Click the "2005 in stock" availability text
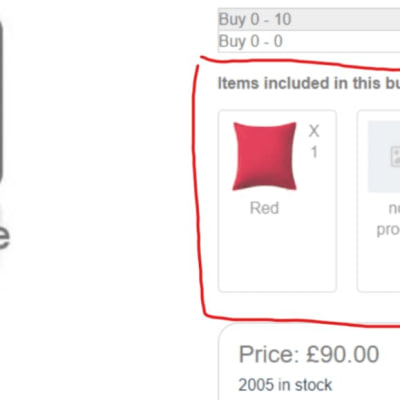 click(285, 385)
